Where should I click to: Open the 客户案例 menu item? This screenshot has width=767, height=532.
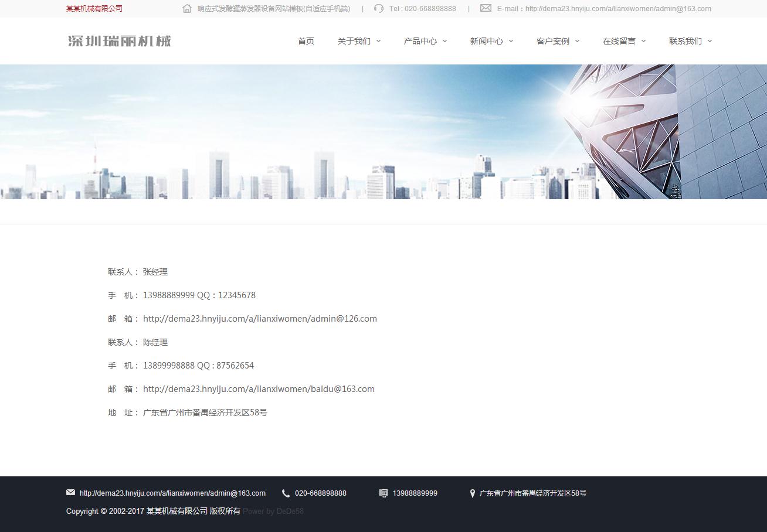coord(552,41)
